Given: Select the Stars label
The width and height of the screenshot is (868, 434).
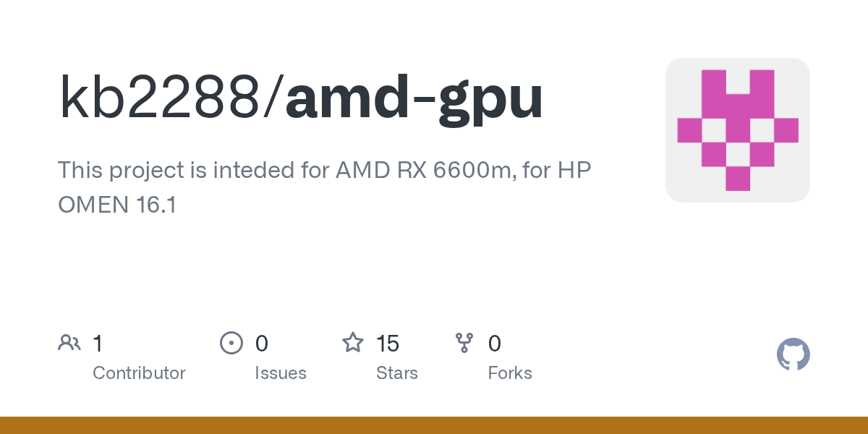Looking at the screenshot, I should tap(397, 373).
